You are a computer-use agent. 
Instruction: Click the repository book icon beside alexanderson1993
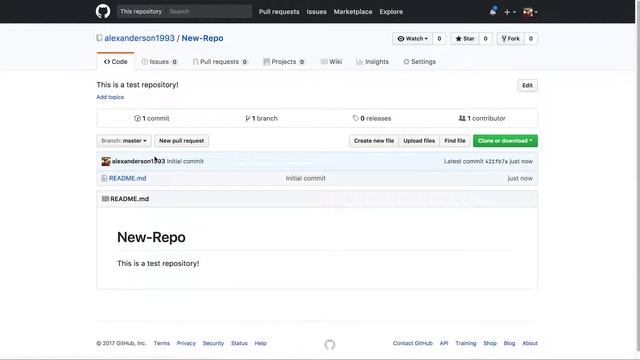(x=99, y=38)
